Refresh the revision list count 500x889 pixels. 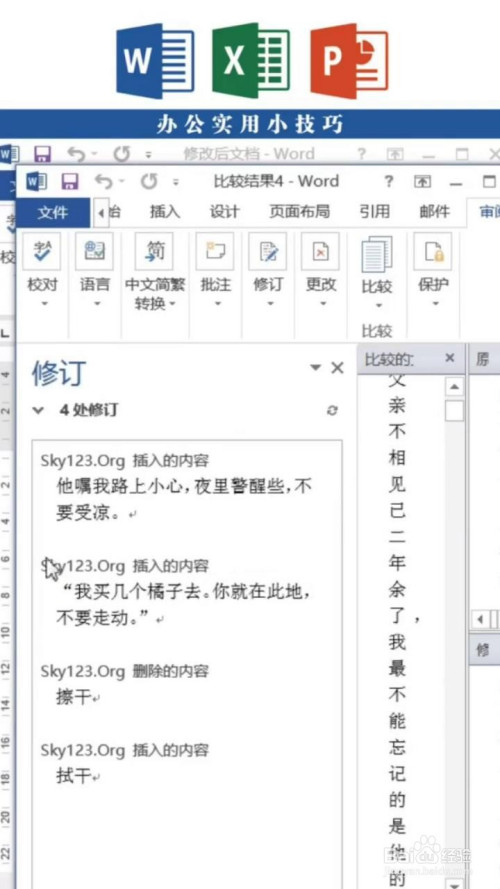[333, 410]
